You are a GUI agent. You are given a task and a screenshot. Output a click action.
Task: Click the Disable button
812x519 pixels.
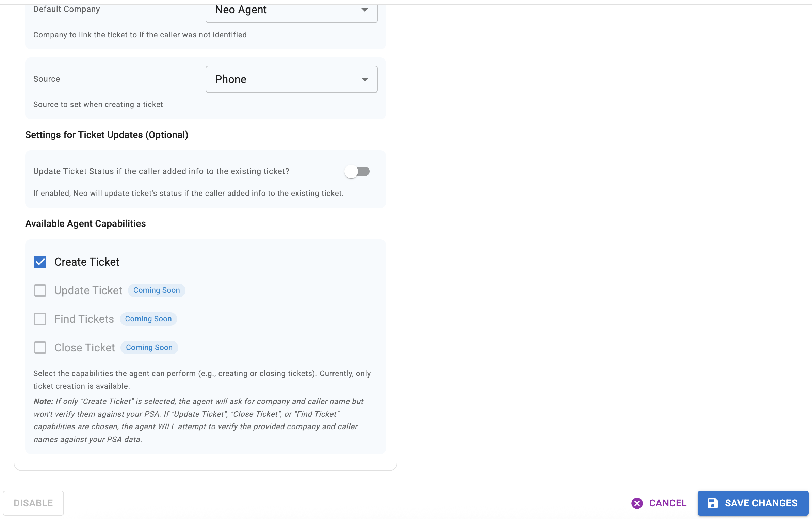pyautogui.click(x=33, y=503)
